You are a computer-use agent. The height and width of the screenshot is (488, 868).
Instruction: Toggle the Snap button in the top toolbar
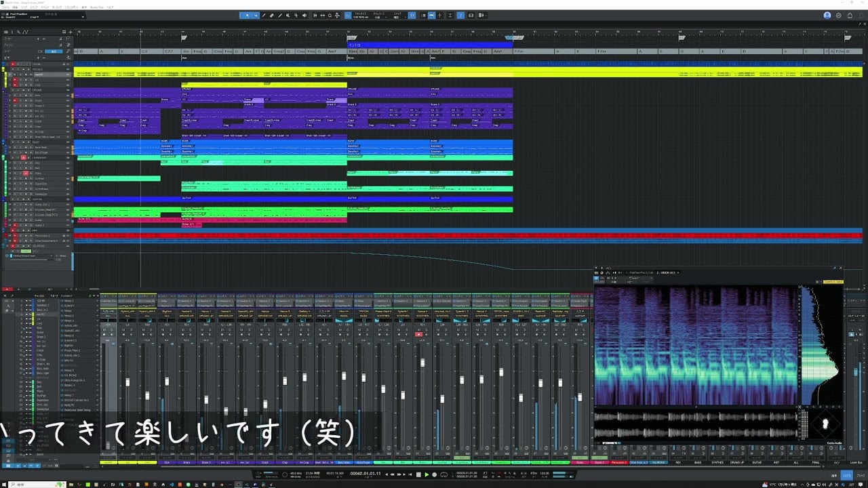[412, 16]
